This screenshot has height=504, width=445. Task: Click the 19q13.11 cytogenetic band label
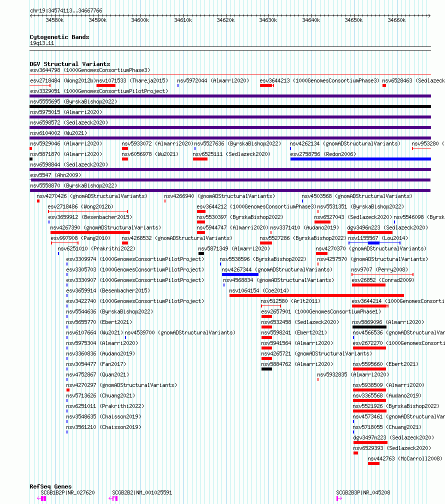pyautogui.click(x=42, y=43)
